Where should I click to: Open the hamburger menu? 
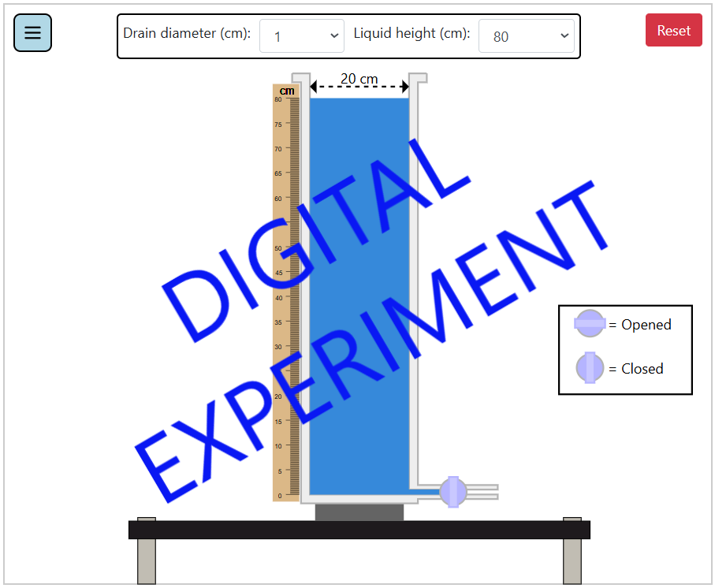point(32,33)
